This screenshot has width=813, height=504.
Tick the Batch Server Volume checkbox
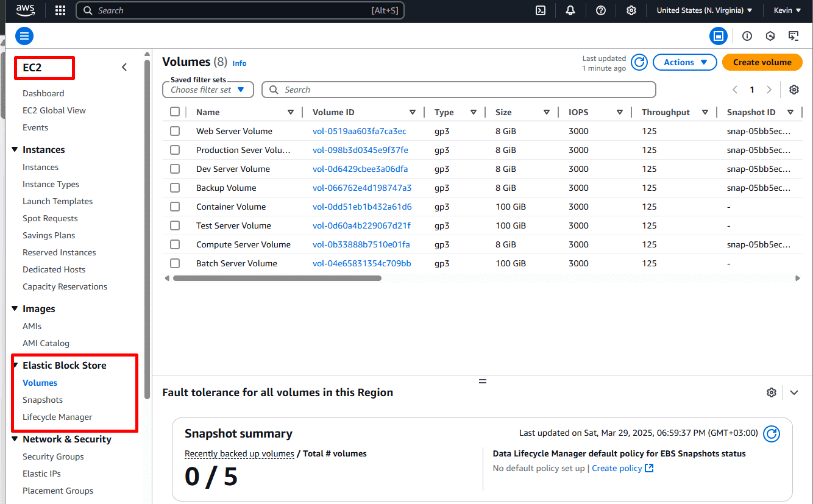[175, 263]
